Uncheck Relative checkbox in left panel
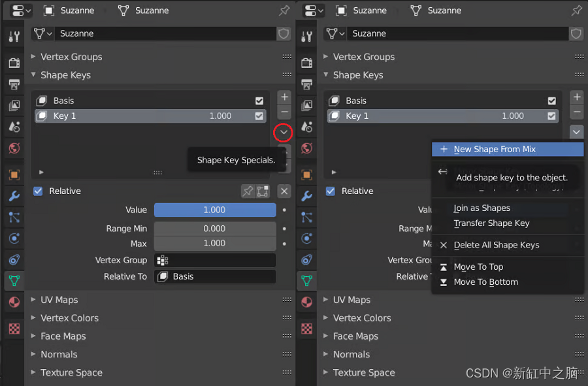Image resolution: width=588 pixels, height=386 pixels. tap(38, 191)
